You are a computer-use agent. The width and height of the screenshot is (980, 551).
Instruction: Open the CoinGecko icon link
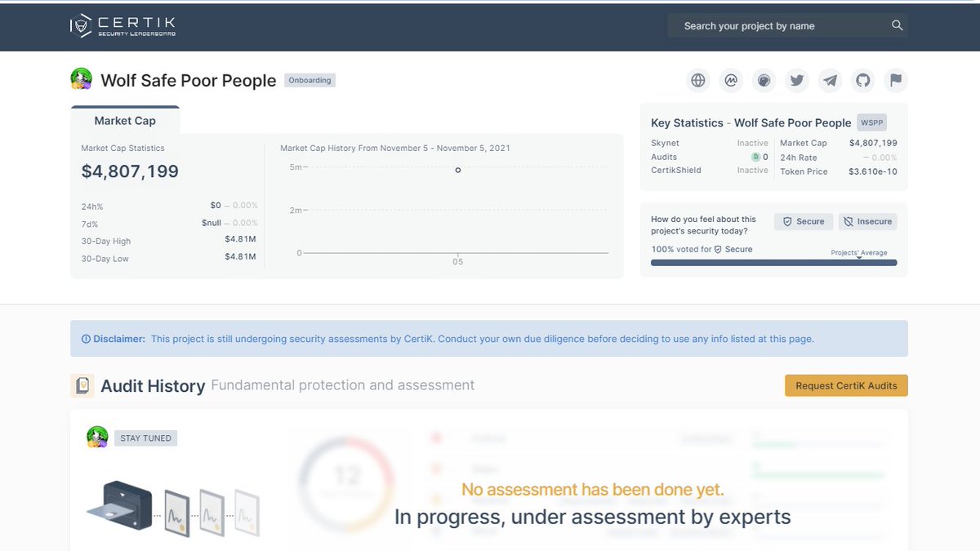click(764, 80)
